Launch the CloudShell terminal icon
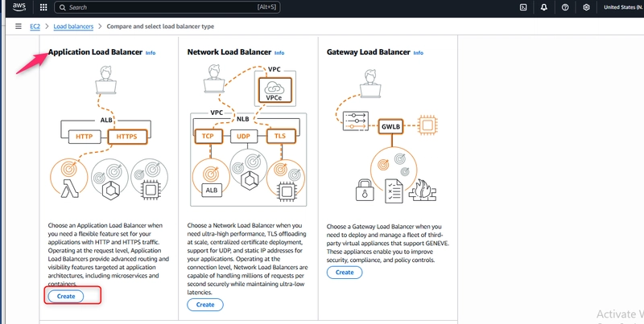The image size is (644, 324). pyautogui.click(x=523, y=7)
